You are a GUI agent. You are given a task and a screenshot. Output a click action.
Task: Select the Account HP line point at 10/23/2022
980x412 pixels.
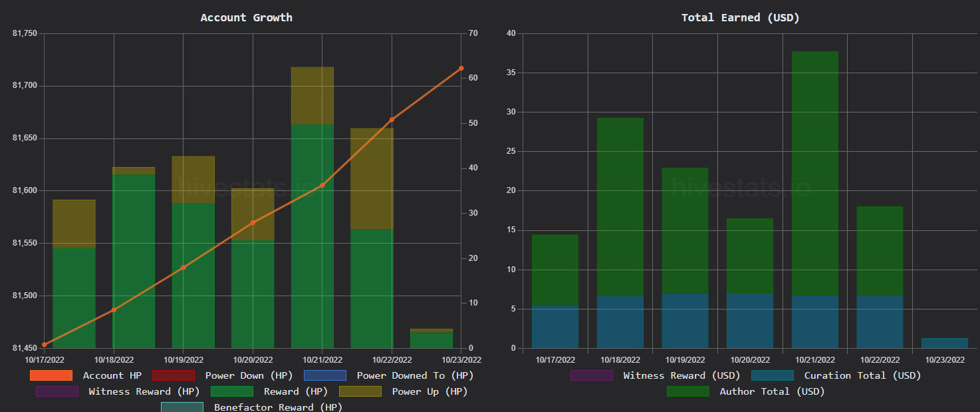coord(461,68)
